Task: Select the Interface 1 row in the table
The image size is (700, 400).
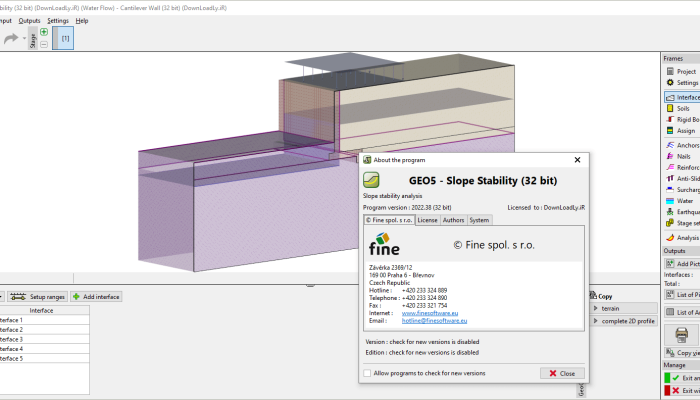Action: [x=45, y=320]
